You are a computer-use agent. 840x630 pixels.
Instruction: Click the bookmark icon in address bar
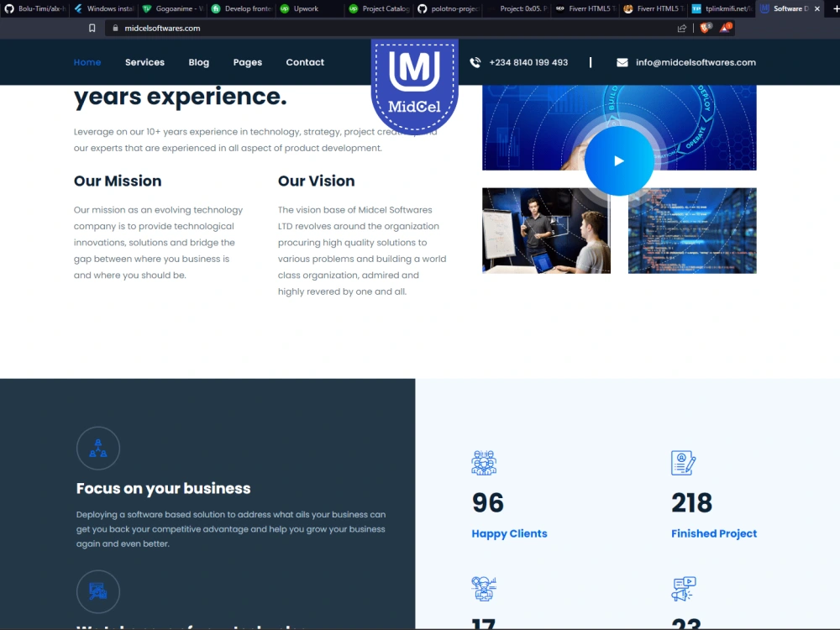tap(92, 29)
